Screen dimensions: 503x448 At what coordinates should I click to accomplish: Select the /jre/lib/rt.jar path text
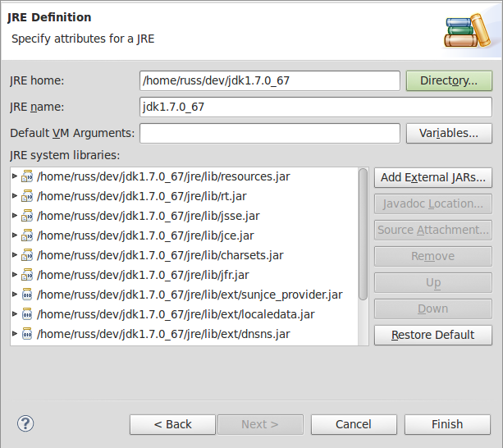142,196
